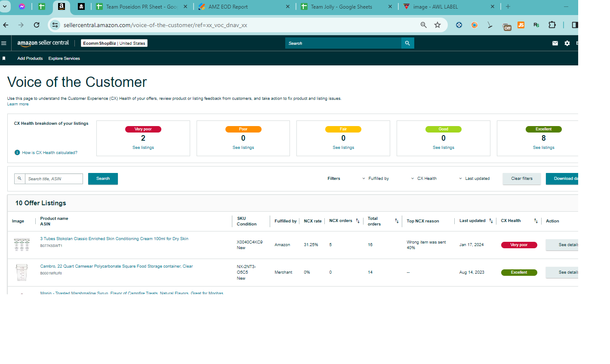The width and height of the screenshot is (610, 364).
Task: Click the info icon beside How is CX Health calculated
Action: [17, 153]
